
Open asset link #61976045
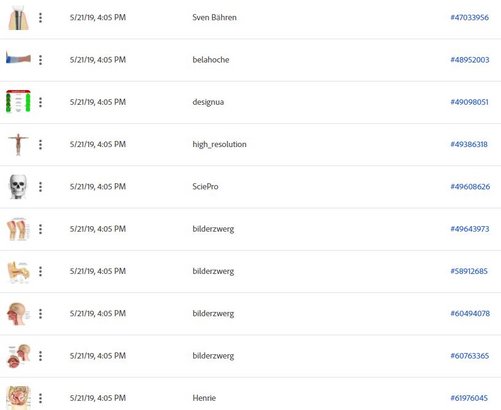[469, 398]
